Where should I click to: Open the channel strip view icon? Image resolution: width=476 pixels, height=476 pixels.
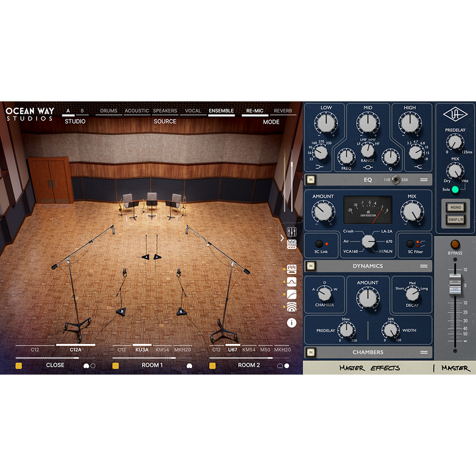tap(292, 269)
